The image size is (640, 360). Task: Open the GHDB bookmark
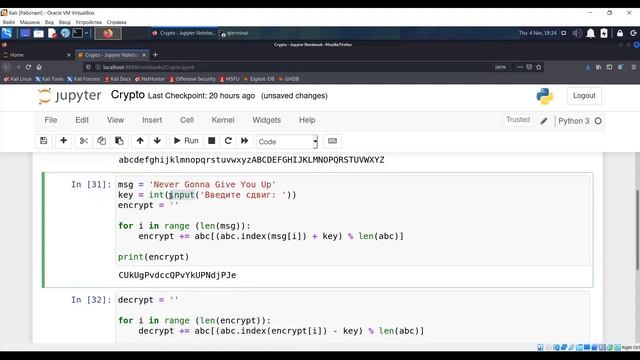289,79
